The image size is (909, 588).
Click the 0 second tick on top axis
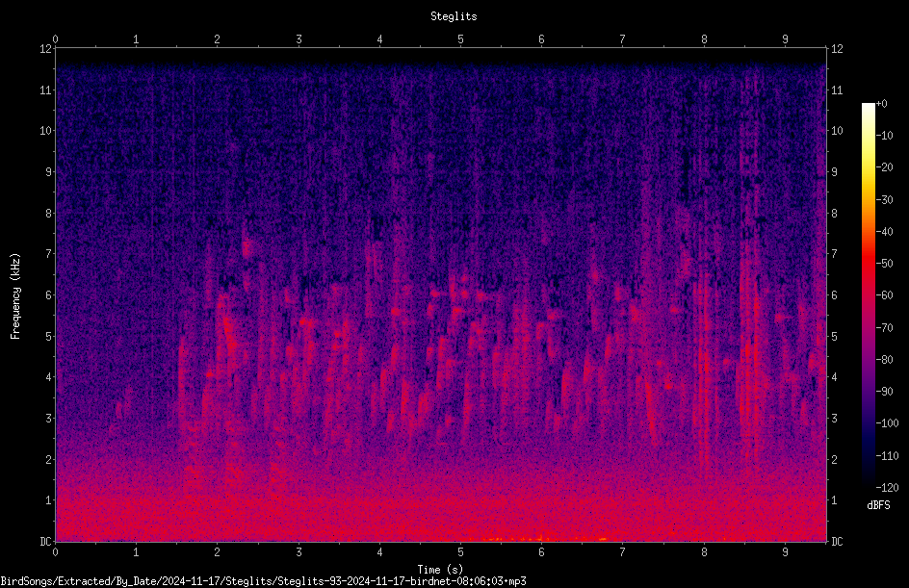click(55, 39)
